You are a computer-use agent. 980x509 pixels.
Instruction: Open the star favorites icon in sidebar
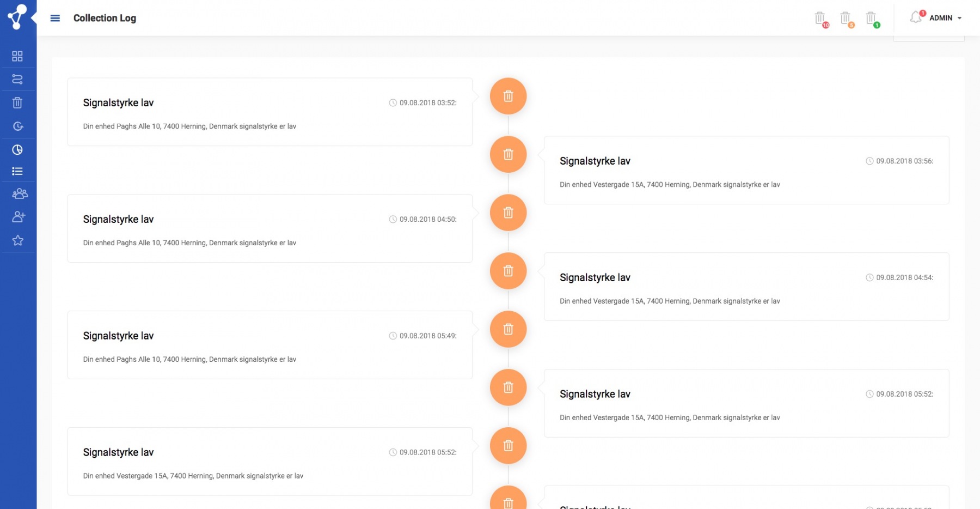18,240
